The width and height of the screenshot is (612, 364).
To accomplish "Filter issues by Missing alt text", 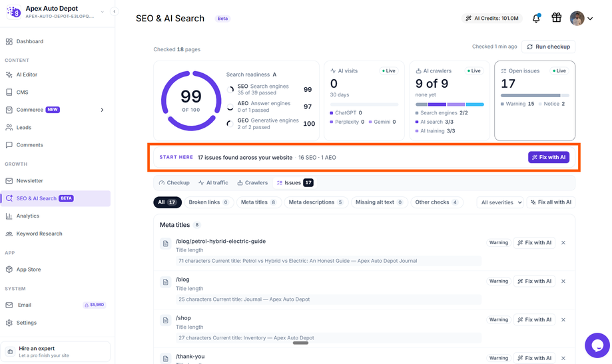I will point(380,202).
